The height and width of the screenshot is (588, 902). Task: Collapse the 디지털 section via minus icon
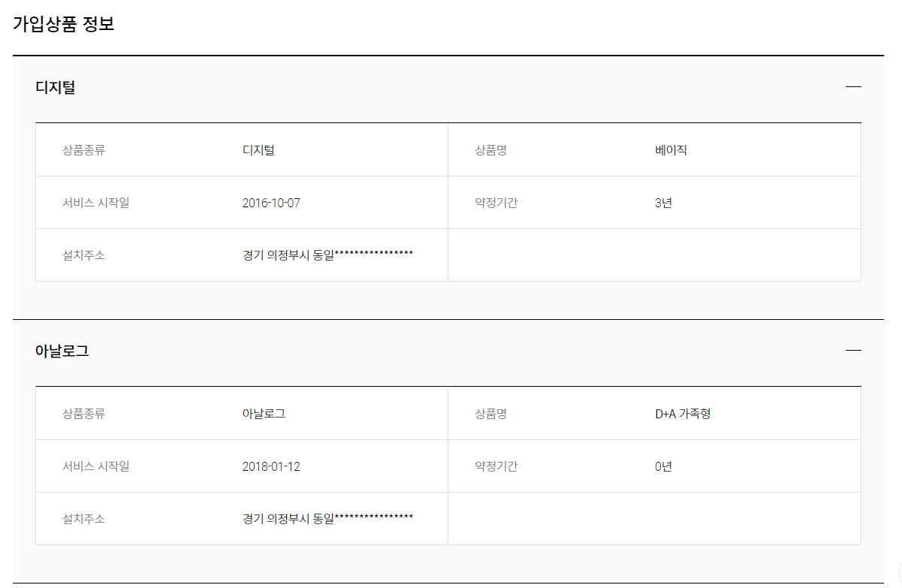pyautogui.click(x=852, y=87)
